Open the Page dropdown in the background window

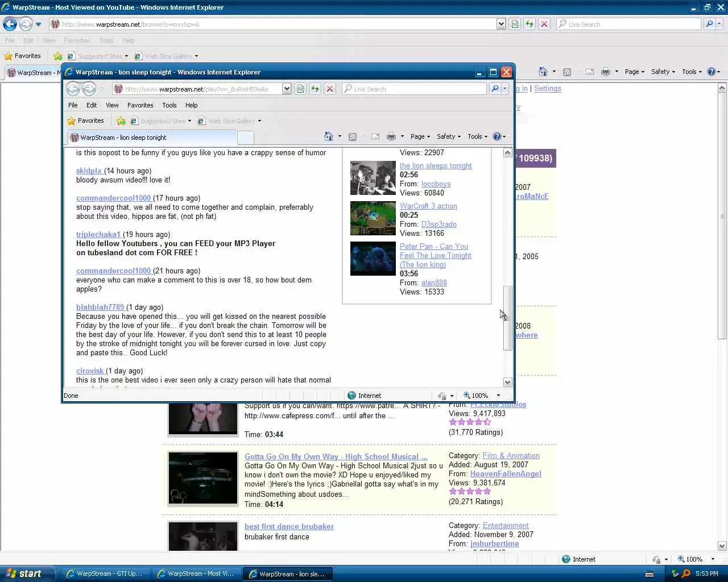pos(635,72)
